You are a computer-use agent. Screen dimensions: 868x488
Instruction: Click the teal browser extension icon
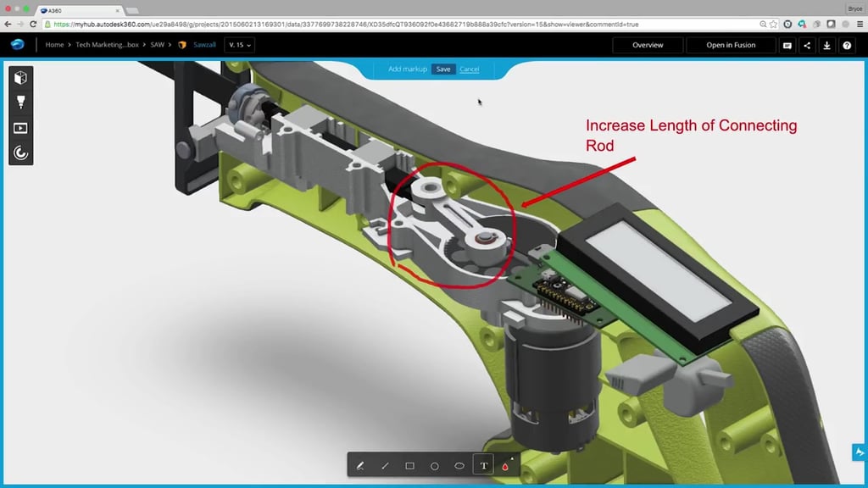(x=802, y=25)
